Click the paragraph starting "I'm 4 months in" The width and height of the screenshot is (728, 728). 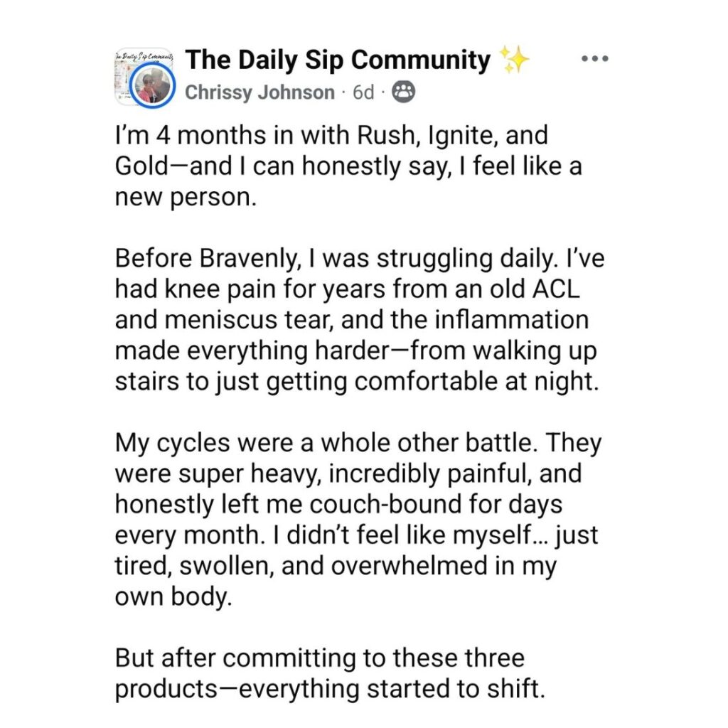pyautogui.click(x=348, y=166)
